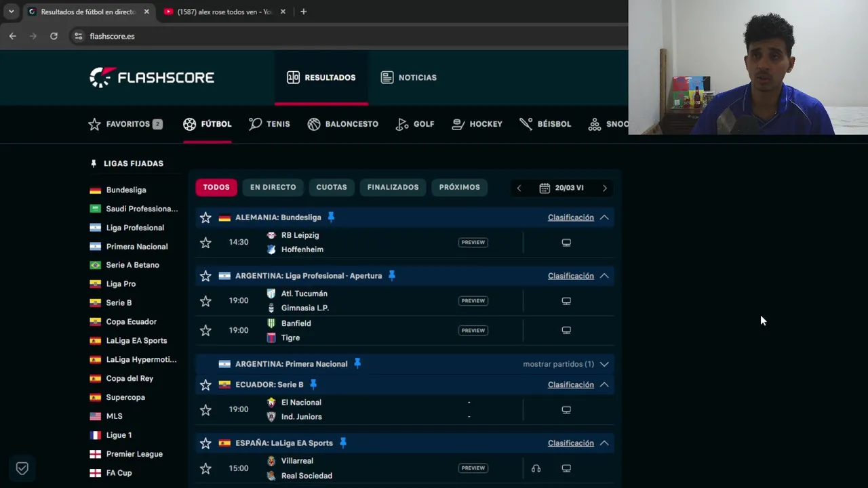Open Chrome tab search dropdown
This screenshot has height=488, width=868.
pyautogui.click(x=11, y=12)
